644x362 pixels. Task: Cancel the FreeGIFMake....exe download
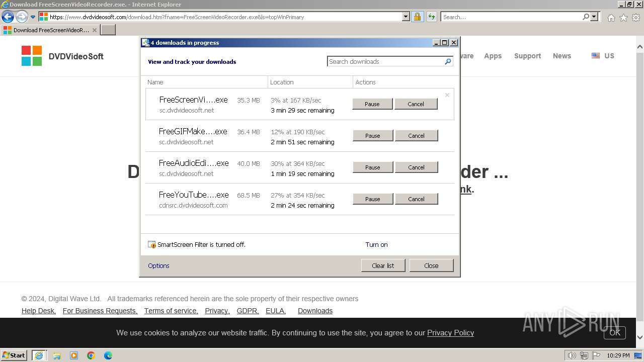pos(416,136)
